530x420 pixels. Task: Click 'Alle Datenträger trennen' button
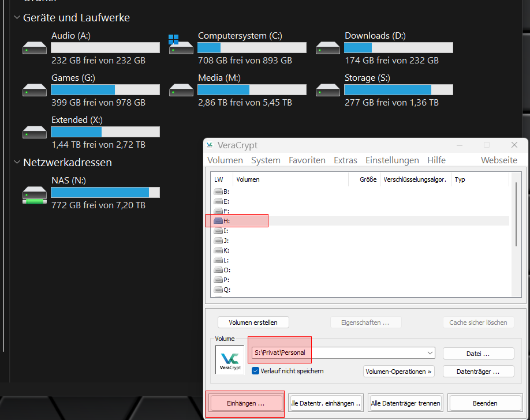click(x=405, y=403)
